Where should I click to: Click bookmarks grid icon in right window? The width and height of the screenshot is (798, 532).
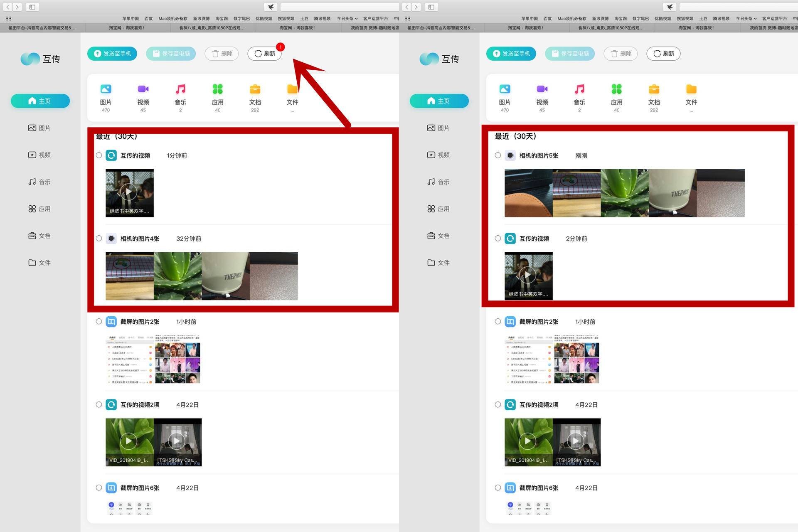point(407,18)
